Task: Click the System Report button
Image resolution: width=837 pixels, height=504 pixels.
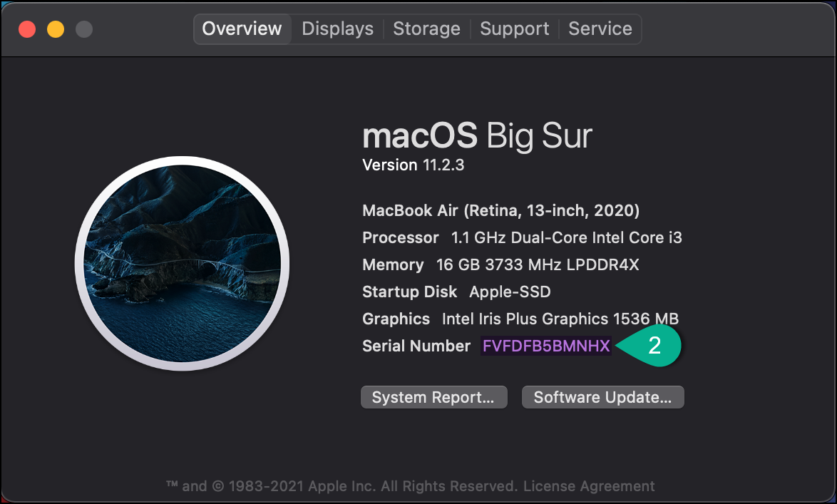Action: pyautogui.click(x=433, y=398)
